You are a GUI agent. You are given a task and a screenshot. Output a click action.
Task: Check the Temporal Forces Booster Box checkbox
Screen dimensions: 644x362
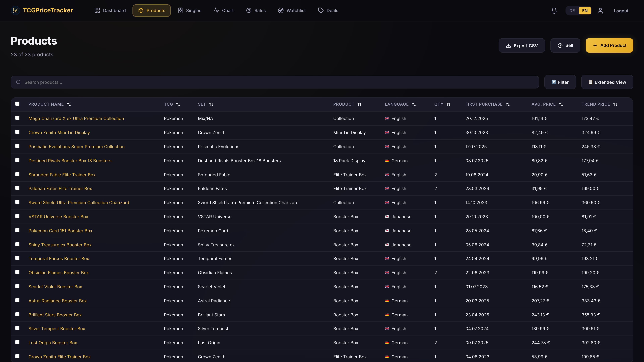tap(17, 258)
